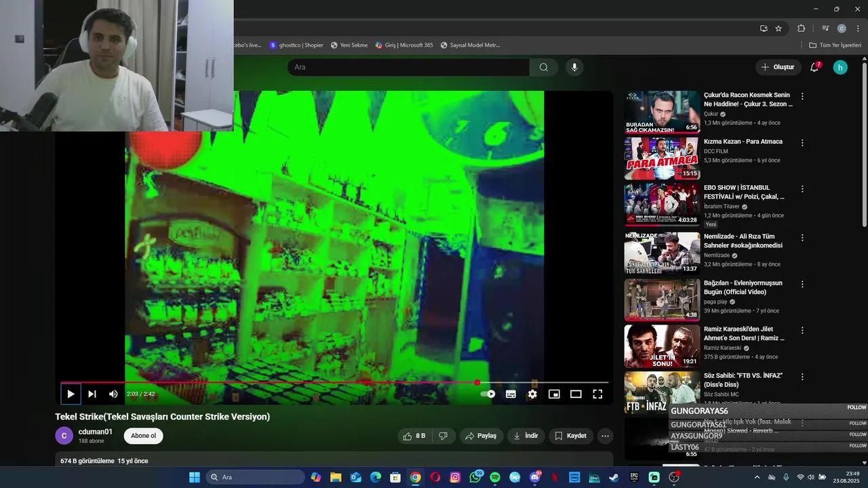Enable theater mode view
This screenshot has width=868, height=488.
pyautogui.click(x=576, y=394)
